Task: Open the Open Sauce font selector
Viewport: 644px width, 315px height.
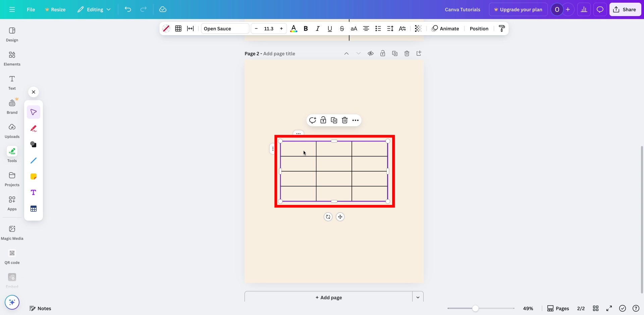Action: tap(224, 28)
